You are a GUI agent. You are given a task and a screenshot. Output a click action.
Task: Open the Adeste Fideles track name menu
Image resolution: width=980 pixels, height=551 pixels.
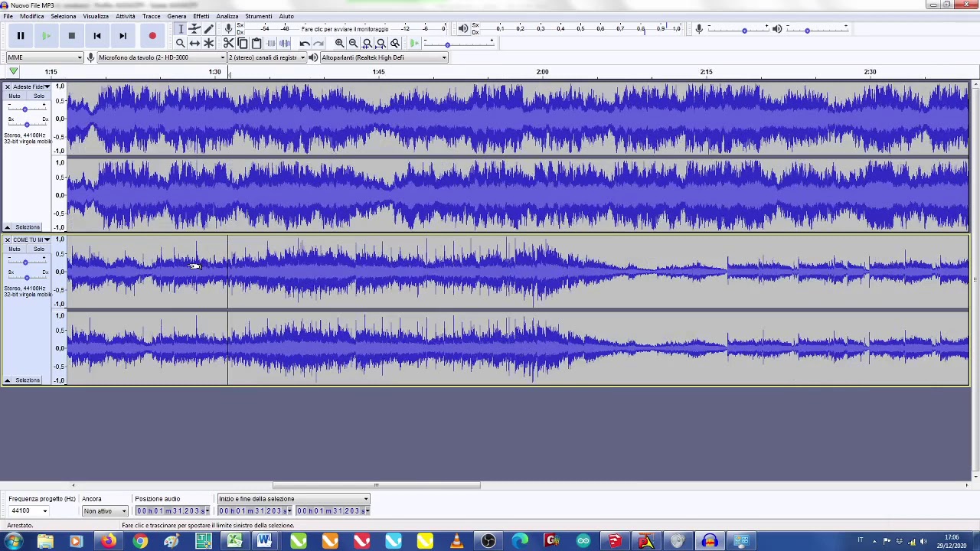(x=31, y=87)
